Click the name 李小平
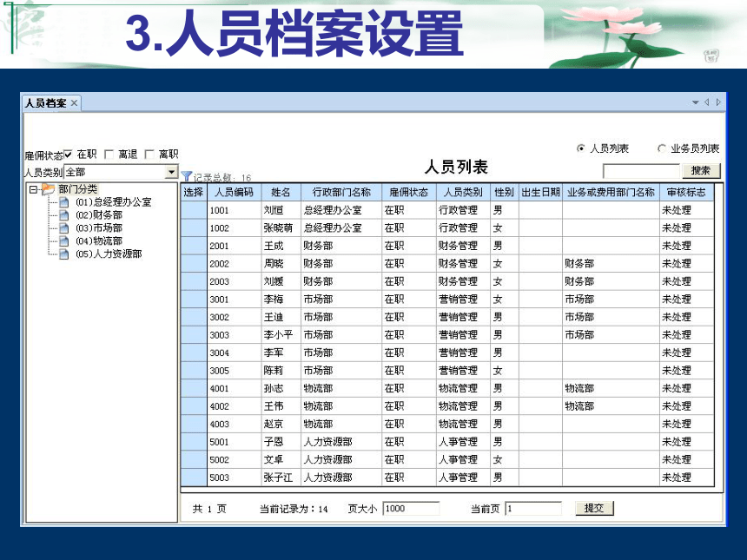This screenshot has height=560, width=747. click(x=278, y=335)
